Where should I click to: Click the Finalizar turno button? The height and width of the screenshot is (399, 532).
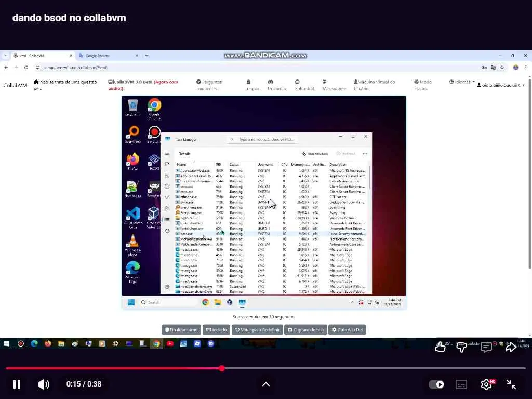coord(181,330)
